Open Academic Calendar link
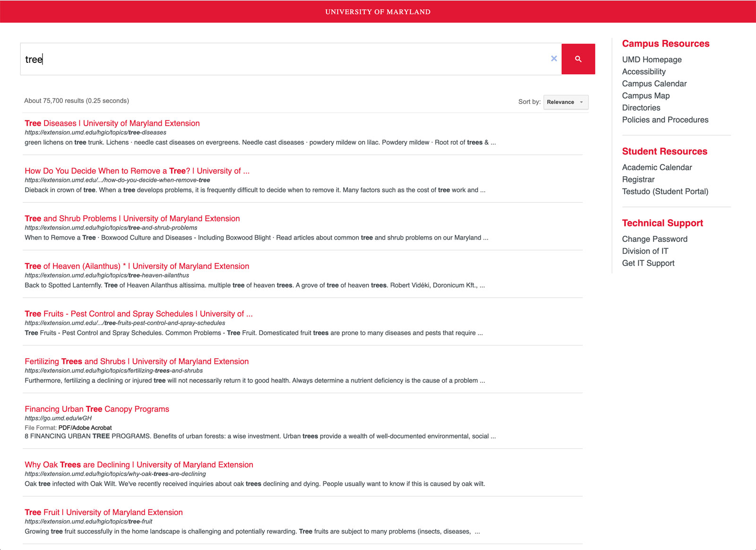 coord(657,167)
